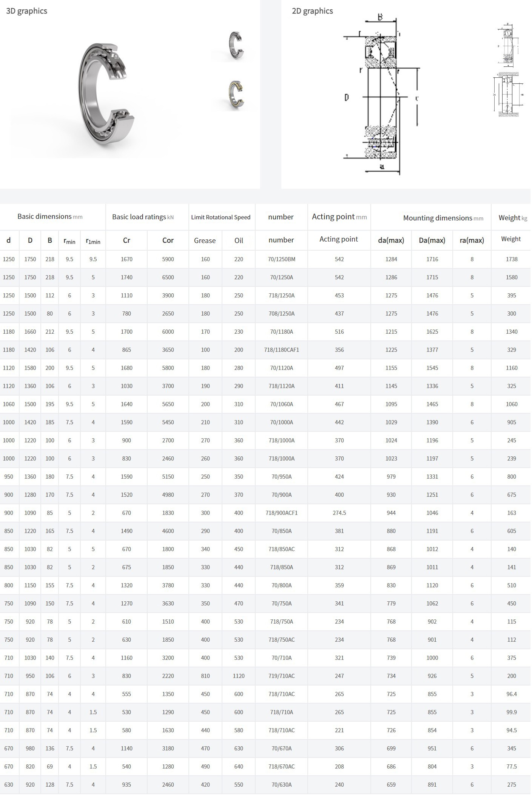Select the top 2D drawing thumbnail

tap(509, 45)
